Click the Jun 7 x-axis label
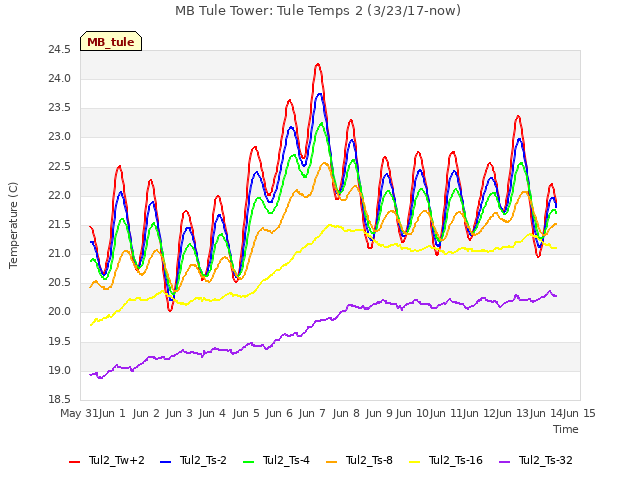 pyautogui.click(x=312, y=413)
